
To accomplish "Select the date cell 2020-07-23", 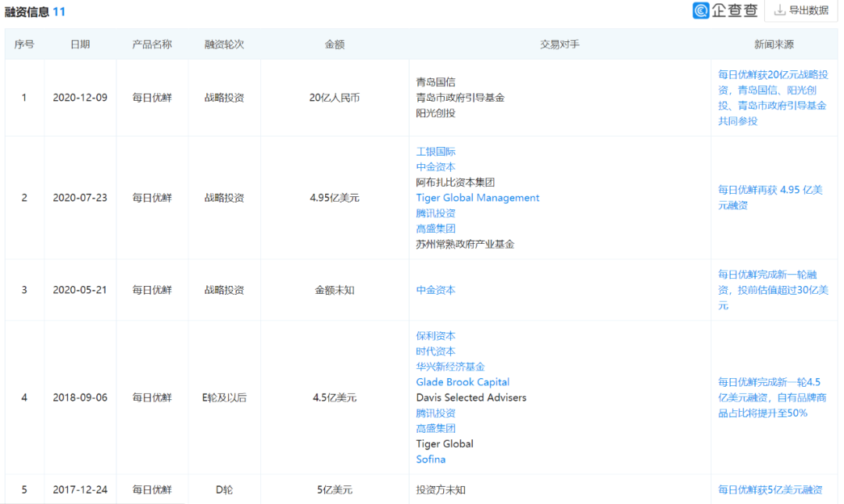I will 80,198.
